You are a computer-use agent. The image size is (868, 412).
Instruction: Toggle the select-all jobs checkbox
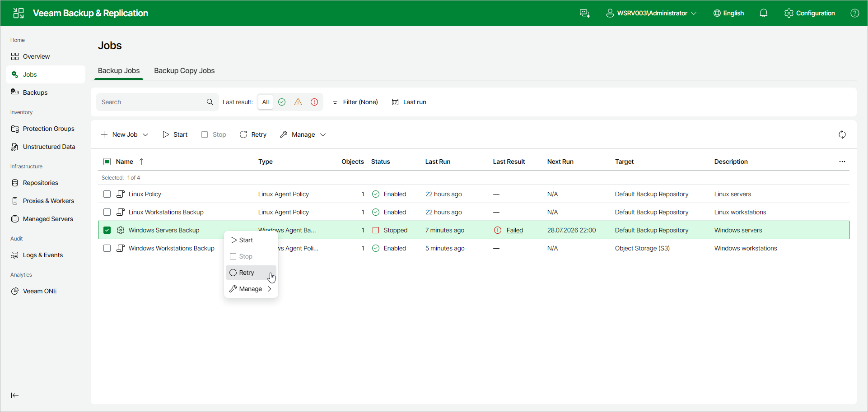pos(107,162)
